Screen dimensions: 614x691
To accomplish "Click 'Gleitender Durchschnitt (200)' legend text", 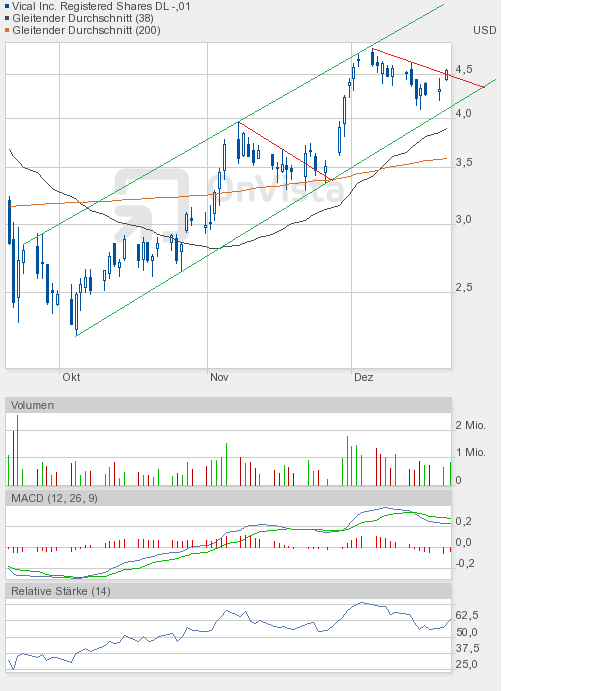I will point(86,30).
